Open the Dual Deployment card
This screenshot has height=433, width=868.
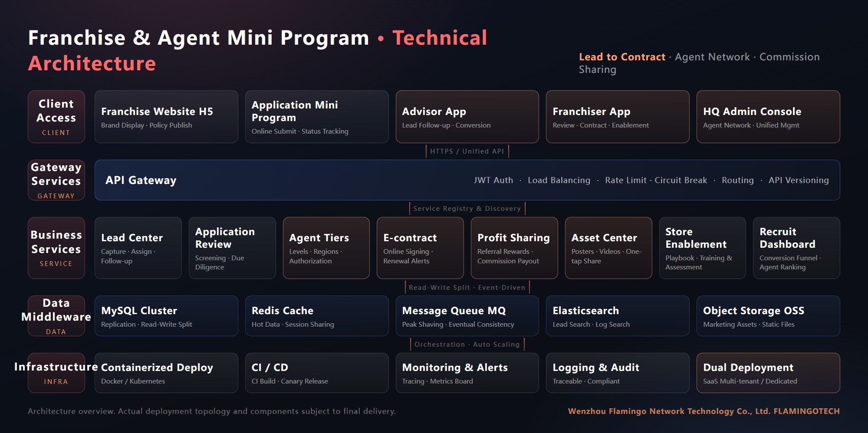point(768,373)
